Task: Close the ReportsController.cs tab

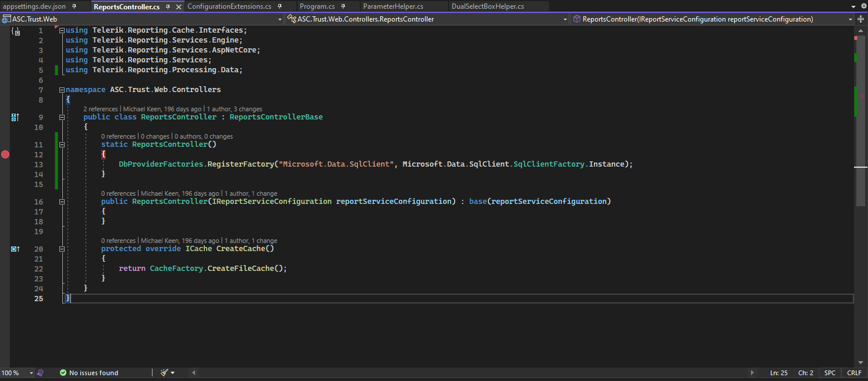Action: [179, 6]
